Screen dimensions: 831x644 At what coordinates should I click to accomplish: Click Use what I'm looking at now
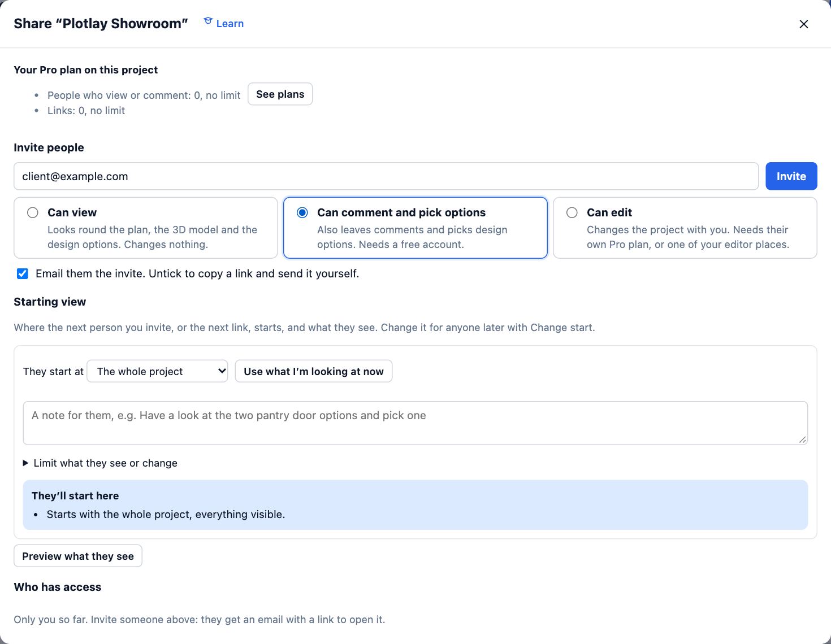coord(314,371)
